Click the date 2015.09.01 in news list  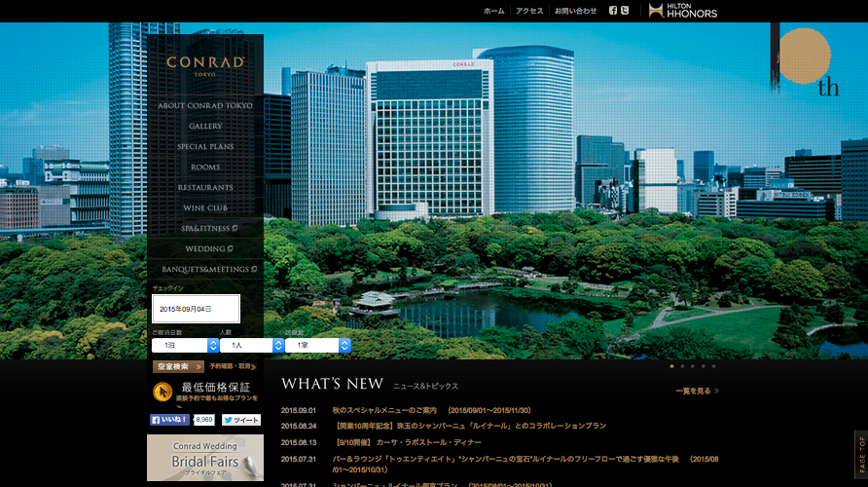(x=299, y=411)
